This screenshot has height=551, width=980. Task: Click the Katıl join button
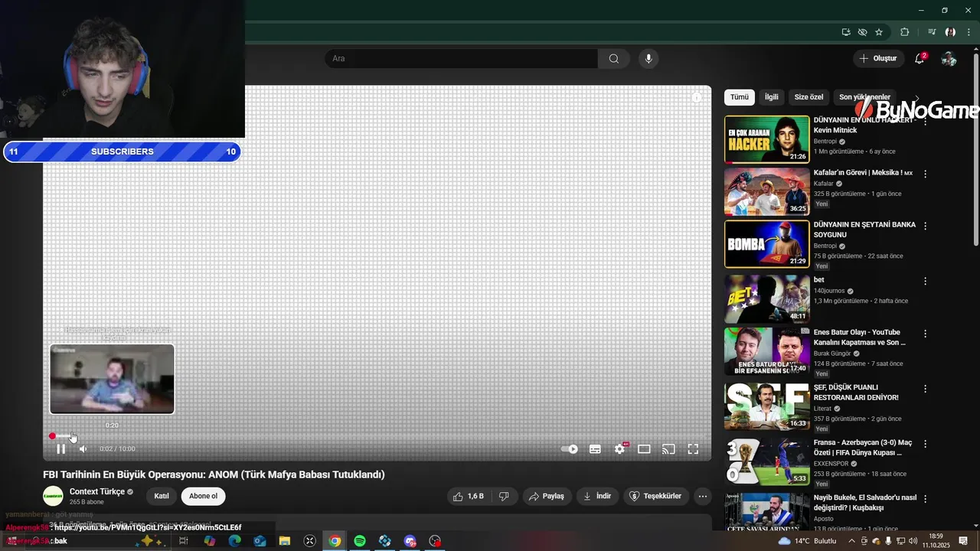click(162, 496)
